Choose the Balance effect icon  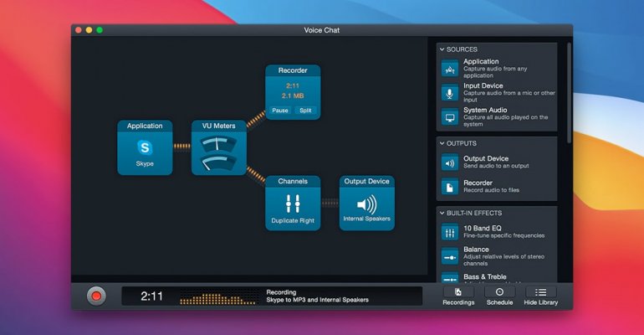[449, 255]
